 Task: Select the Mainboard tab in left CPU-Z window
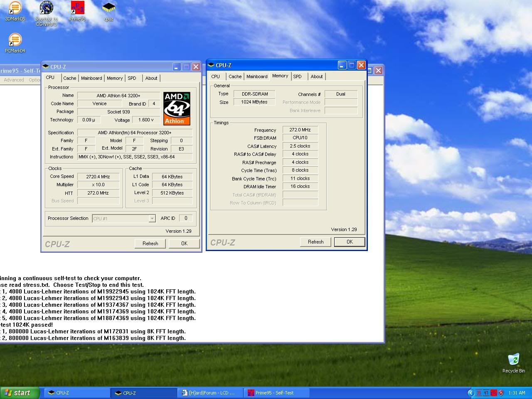pos(91,78)
